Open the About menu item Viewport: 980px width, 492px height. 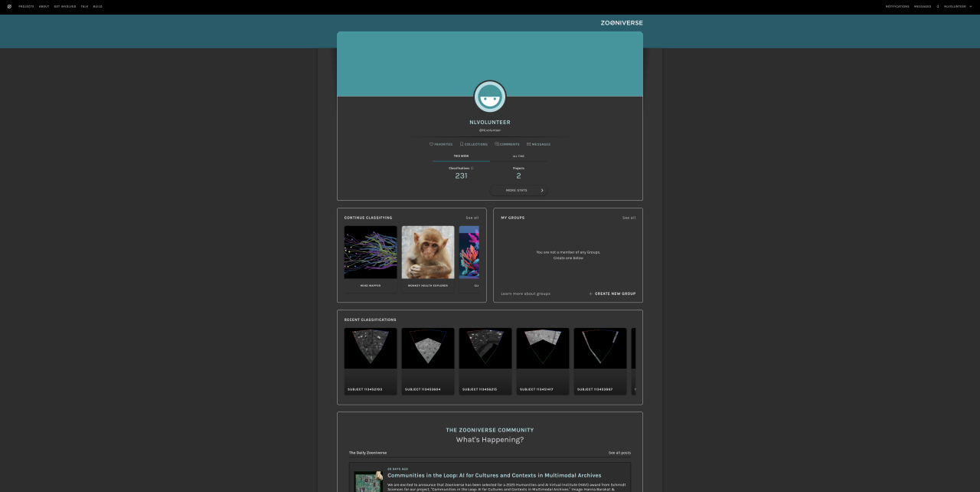(x=44, y=6)
